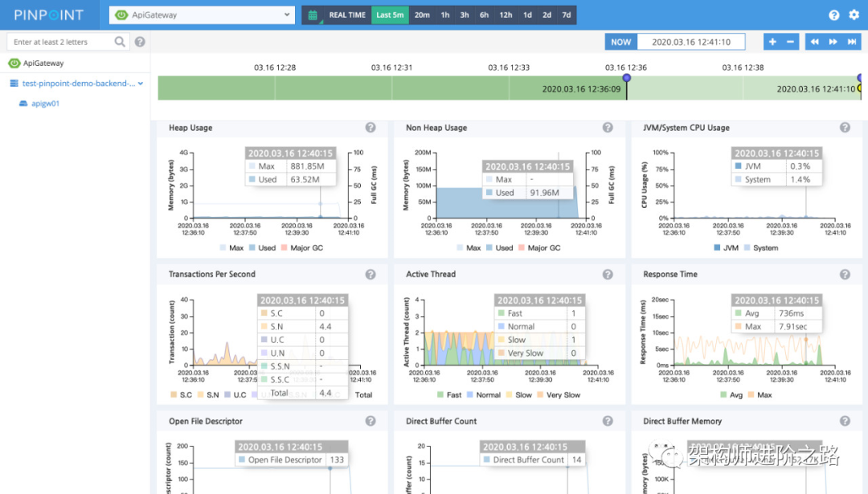The image size is (868, 494).
Task: Select 6h time range
Action: coord(485,15)
